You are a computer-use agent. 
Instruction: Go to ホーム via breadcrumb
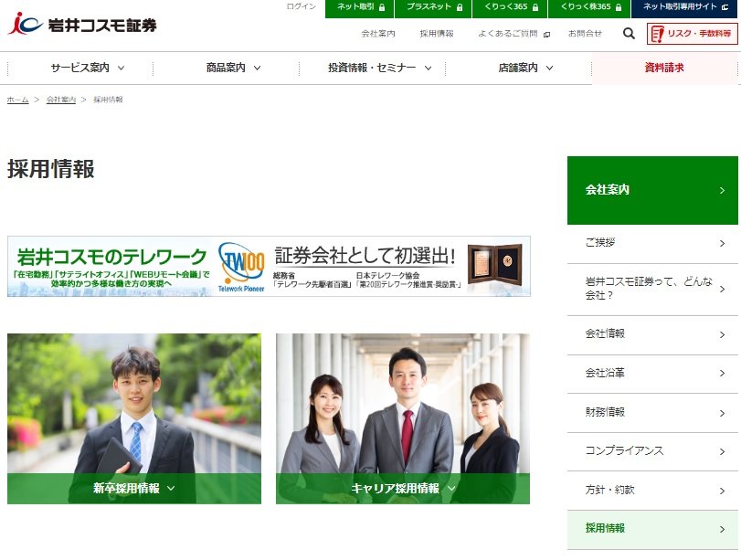18,100
